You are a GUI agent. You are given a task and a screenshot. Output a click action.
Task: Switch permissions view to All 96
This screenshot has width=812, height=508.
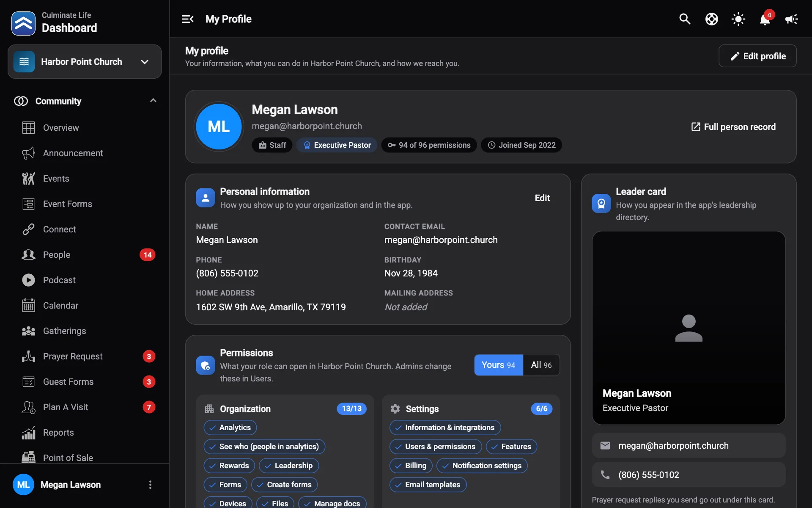click(541, 365)
